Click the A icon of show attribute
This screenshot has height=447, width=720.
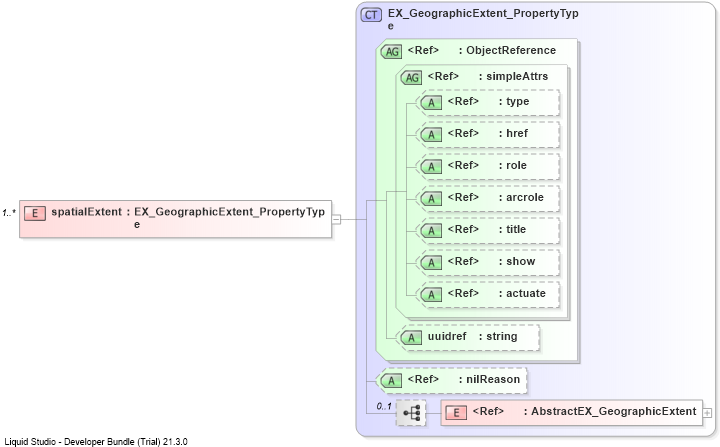coord(431,263)
